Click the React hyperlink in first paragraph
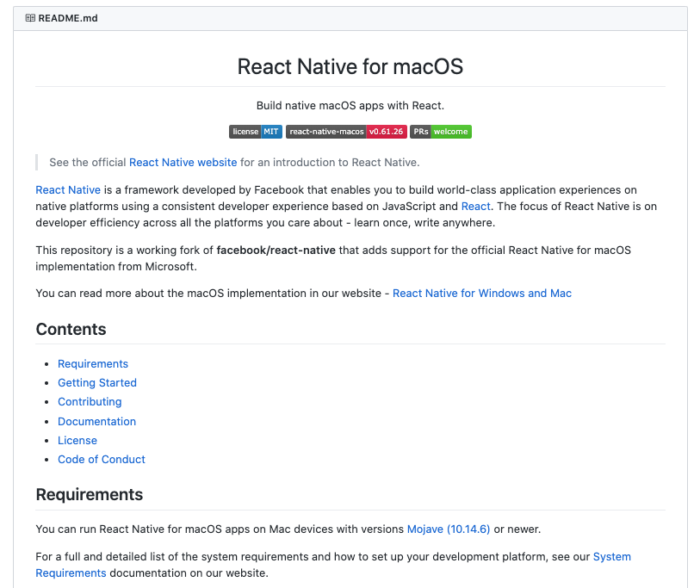The width and height of the screenshot is (700, 588). coord(474,206)
